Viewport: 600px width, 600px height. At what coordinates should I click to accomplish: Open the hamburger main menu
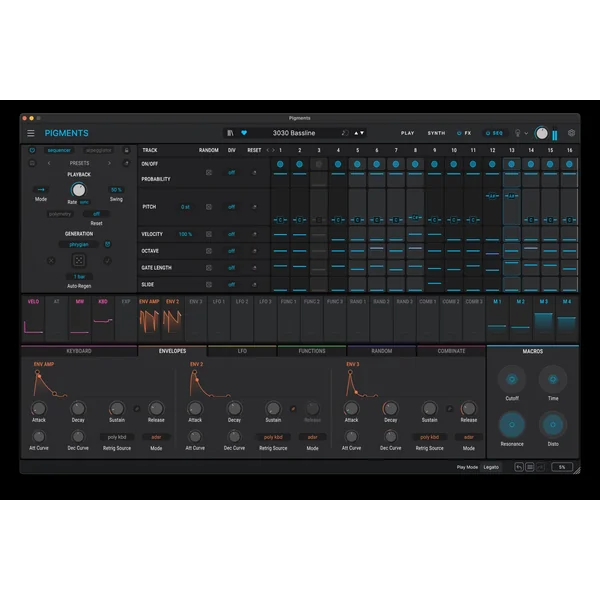tap(31, 133)
